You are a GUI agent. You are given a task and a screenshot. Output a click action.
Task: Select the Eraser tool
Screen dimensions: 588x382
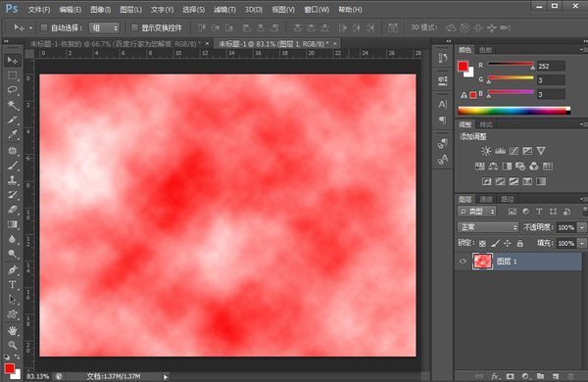click(x=13, y=210)
